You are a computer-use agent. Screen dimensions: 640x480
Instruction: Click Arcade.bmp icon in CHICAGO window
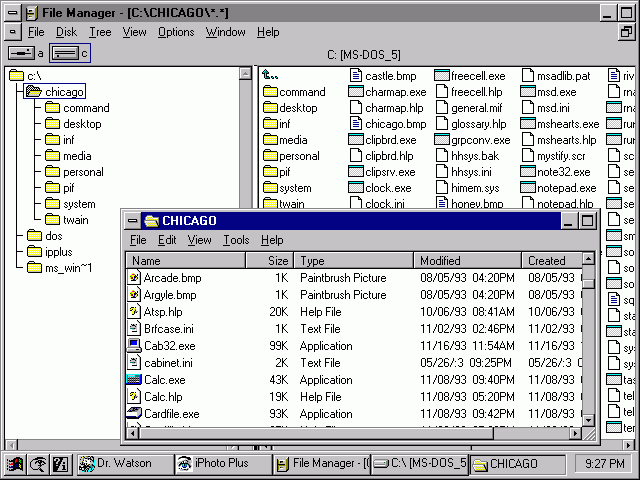point(133,278)
